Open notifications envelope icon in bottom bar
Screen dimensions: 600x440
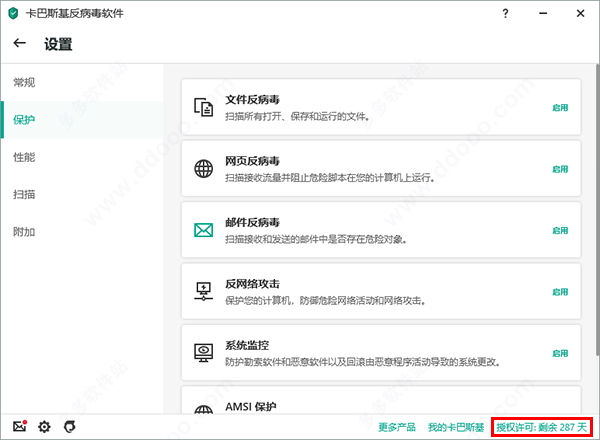tap(20, 426)
